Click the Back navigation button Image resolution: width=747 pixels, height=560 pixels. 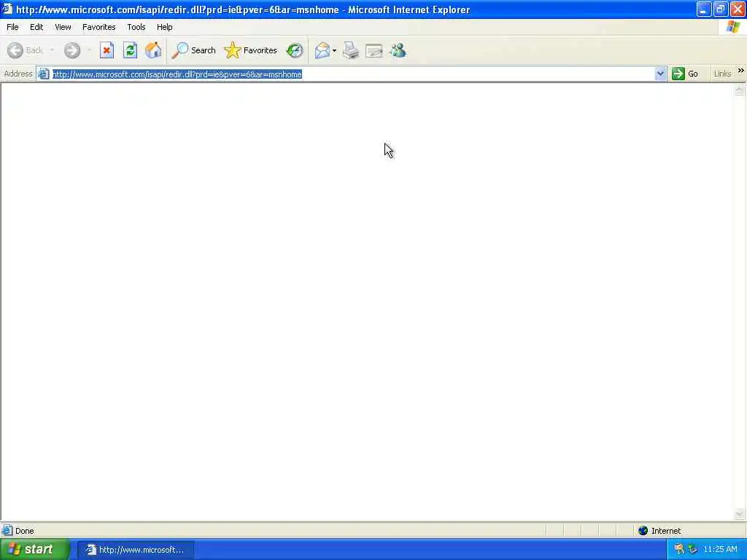(x=26, y=50)
